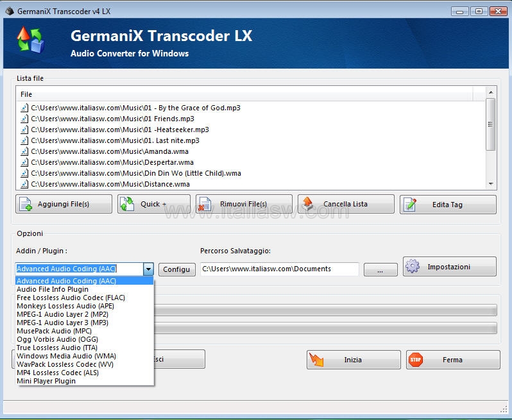Screen dimensions: 512x420
Task: Click the file list scroll down arrow
Action: coord(491,184)
